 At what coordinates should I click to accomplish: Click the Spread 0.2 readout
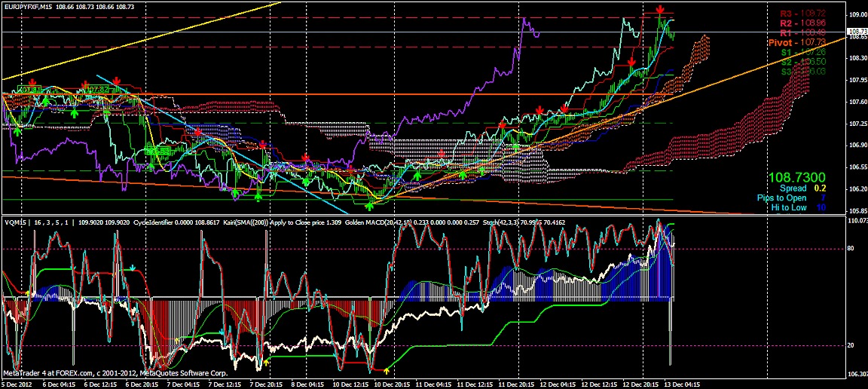click(802, 188)
